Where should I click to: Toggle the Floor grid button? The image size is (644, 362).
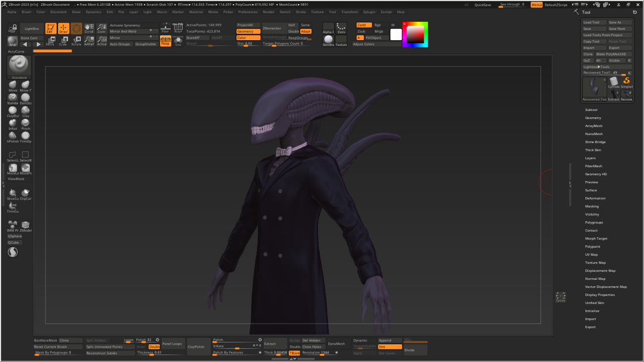coord(166,28)
